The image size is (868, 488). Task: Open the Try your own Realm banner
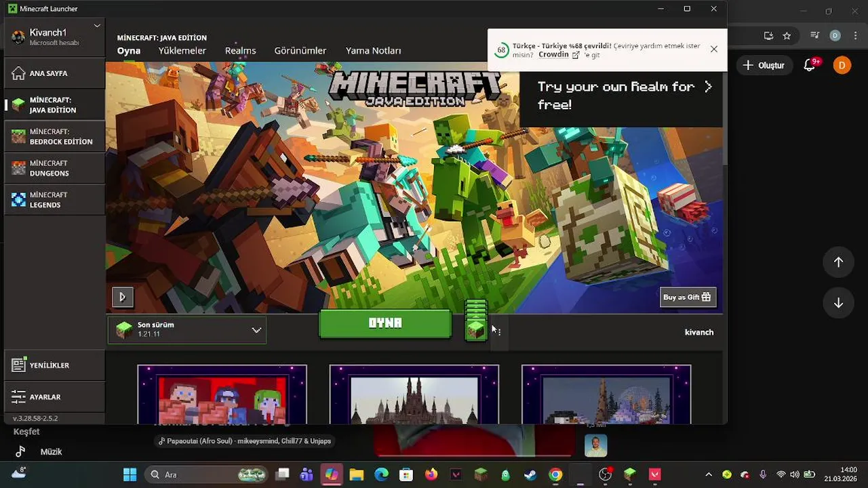coord(621,96)
